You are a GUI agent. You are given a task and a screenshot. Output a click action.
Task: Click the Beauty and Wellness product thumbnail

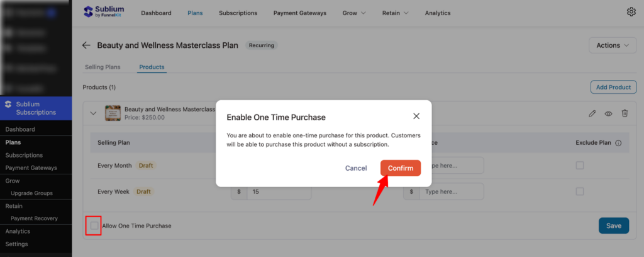113,113
